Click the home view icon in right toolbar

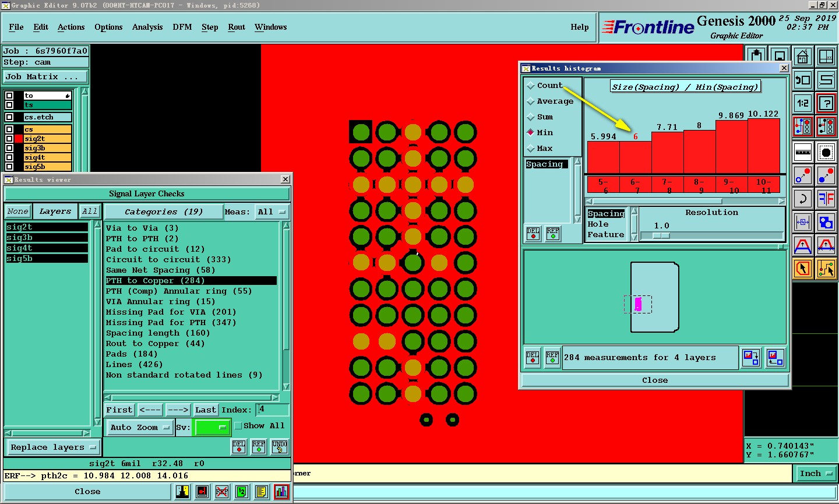pos(803,57)
